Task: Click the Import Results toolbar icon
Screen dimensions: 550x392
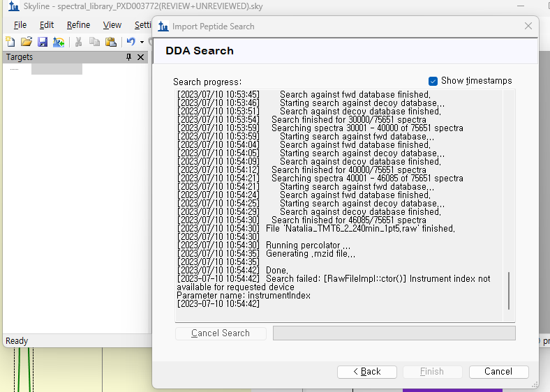Action: tap(59, 42)
